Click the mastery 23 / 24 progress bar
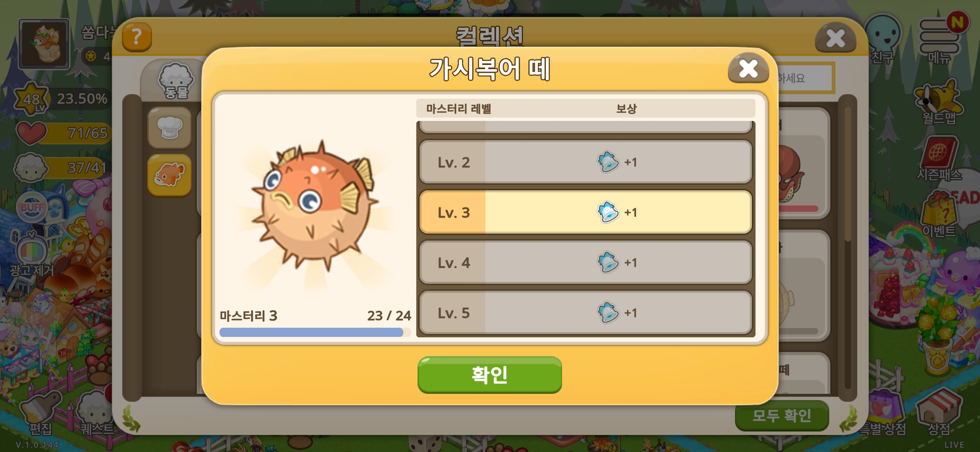Image resolution: width=980 pixels, height=452 pixels. coord(315,332)
